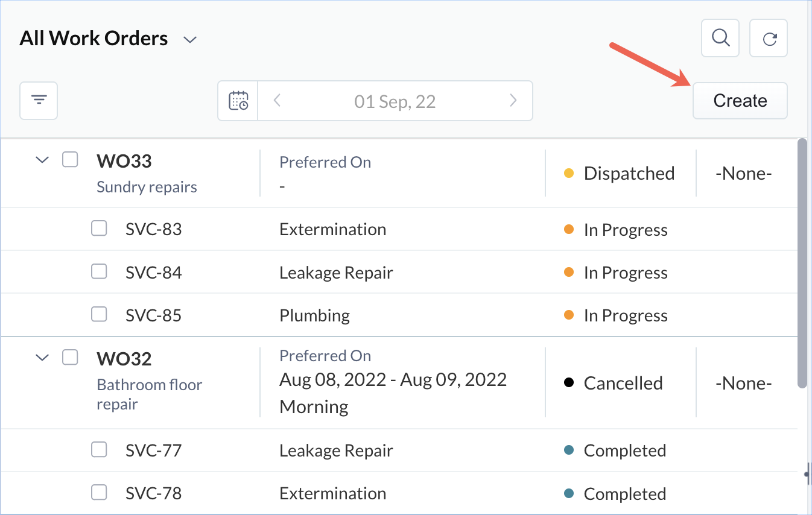Image resolution: width=812 pixels, height=515 pixels.
Task: Open the SVC-85 Plumbing service row
Action: pyautogui.click(x=314, y=315)
